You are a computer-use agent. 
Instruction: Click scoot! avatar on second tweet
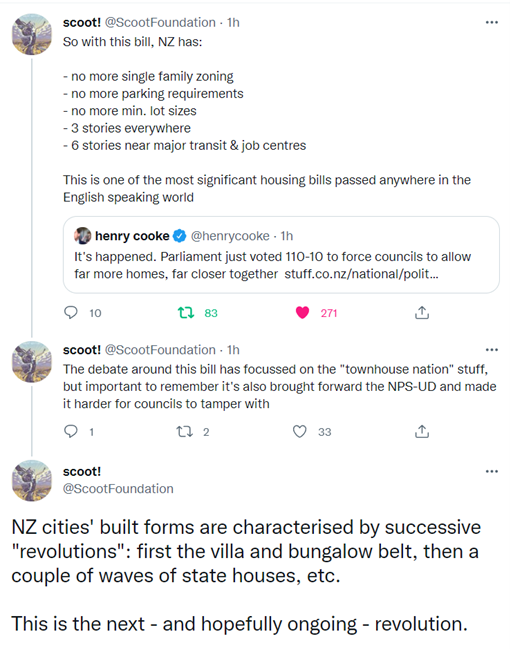pos(32,362)
